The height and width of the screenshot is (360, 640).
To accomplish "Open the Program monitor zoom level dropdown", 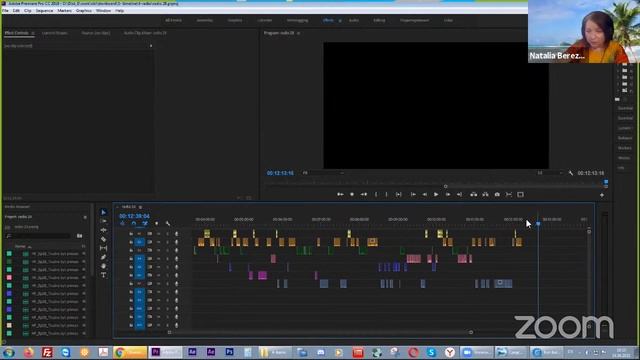I will coord(322,173).
